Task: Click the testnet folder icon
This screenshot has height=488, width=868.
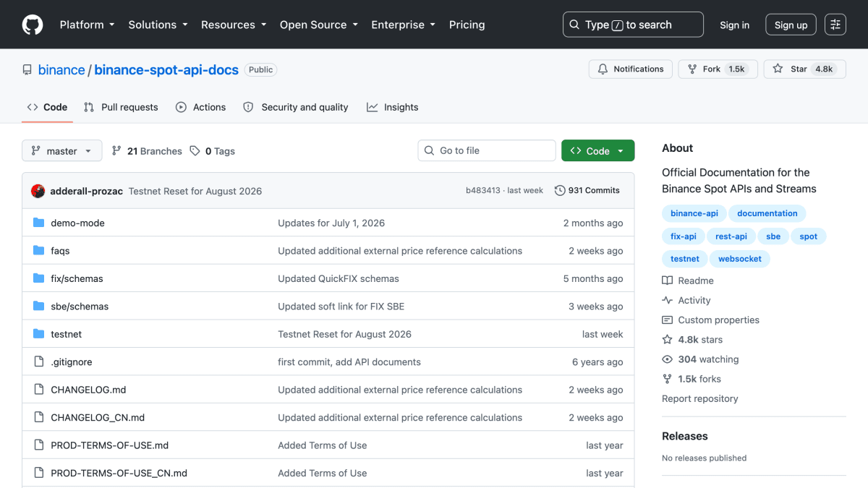Action: coord(39,334)
